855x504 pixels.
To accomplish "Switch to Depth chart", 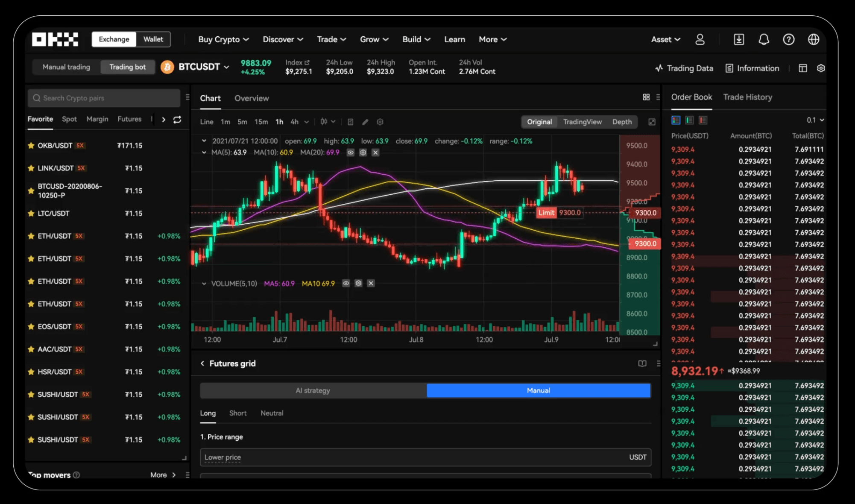I will tap(622, 122).
